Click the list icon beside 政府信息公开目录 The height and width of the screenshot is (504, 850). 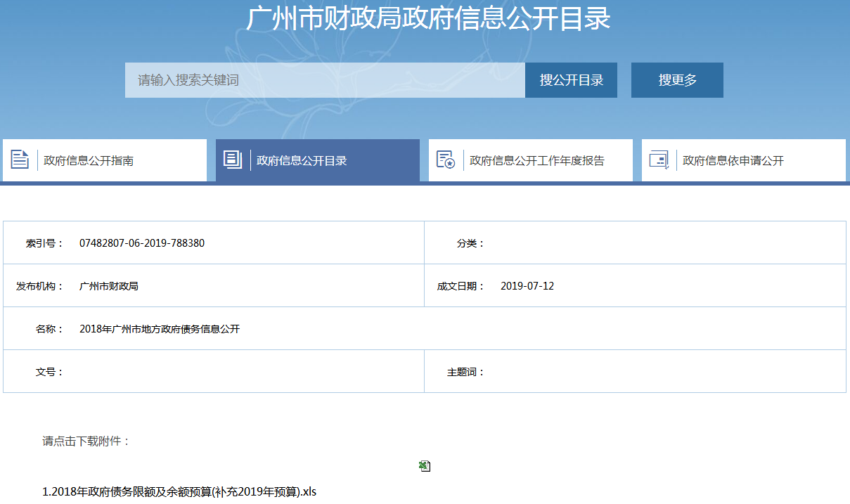pos(233,160)
